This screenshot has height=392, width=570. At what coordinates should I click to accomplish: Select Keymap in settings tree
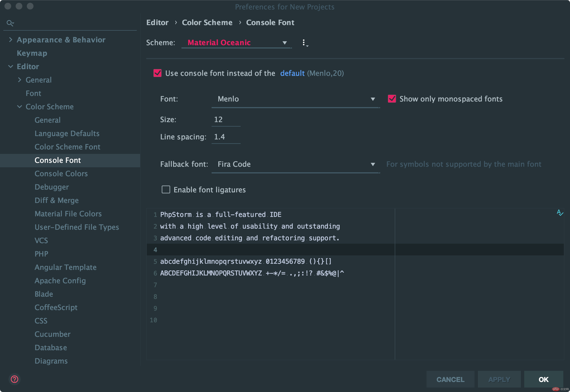(x=32, y=53)
